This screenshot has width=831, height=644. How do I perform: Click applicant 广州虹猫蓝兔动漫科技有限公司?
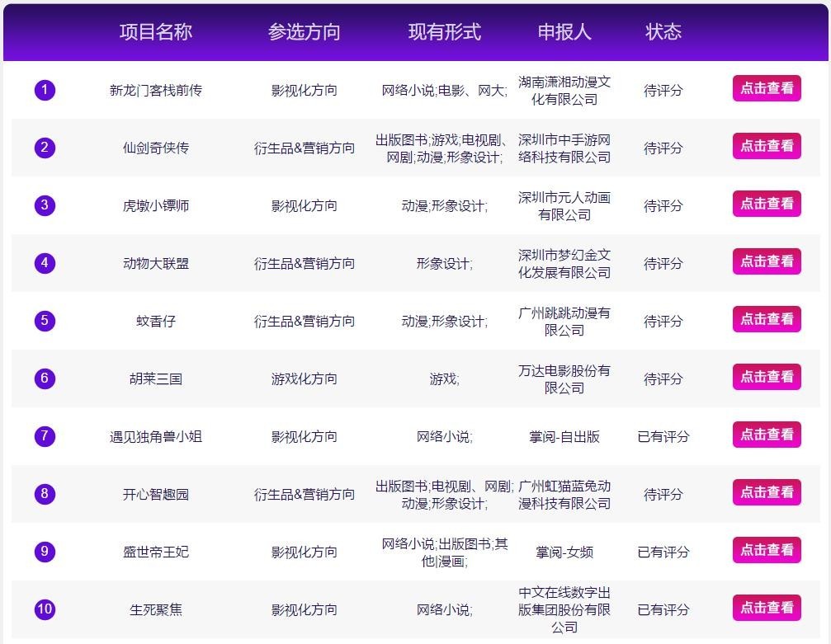pyautogui.click(x=564, y=495)
